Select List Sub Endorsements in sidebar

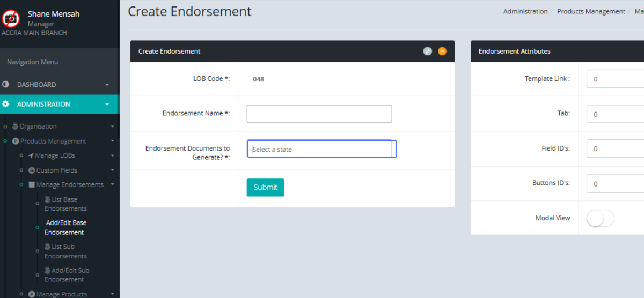(x=65, y=251)
